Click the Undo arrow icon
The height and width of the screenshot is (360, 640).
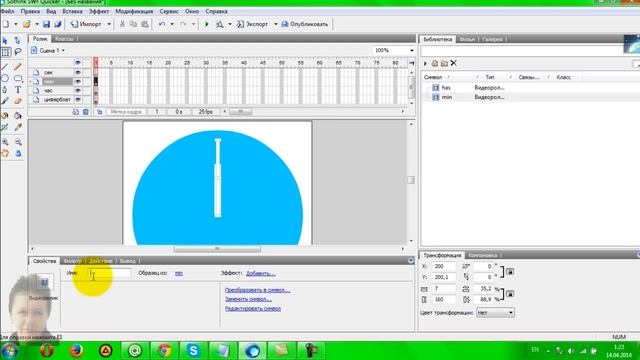click(162, 24)
